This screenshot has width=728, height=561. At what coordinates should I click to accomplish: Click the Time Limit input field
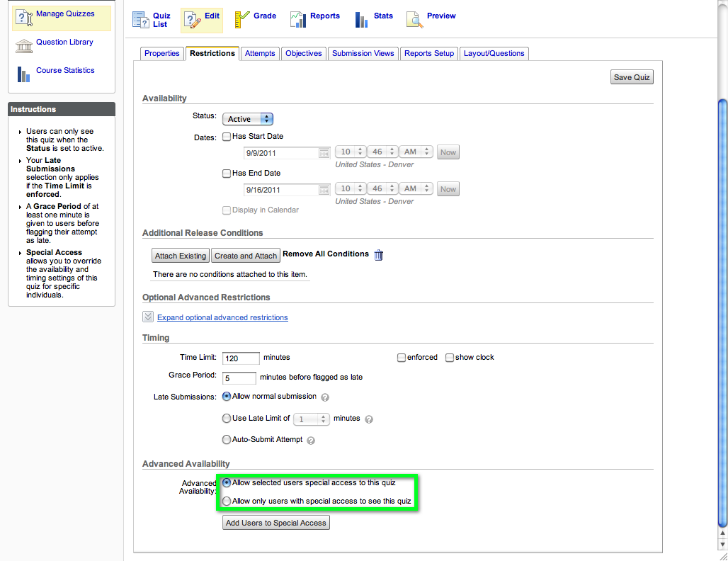click(x=241, y=358)
